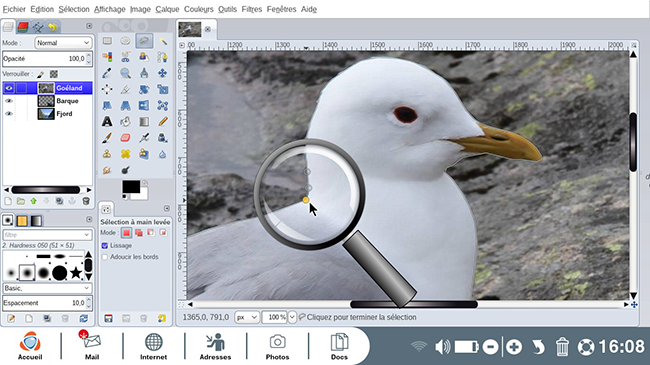Open the layer Mode Normal dropdown
Screen dimensions: 650x365
tap(63, 43)
